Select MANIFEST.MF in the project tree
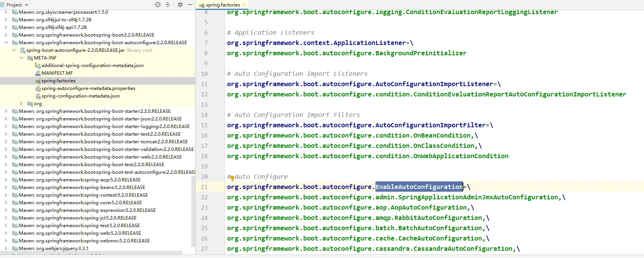This screenshot has width=644, height=258. point(57,73)
